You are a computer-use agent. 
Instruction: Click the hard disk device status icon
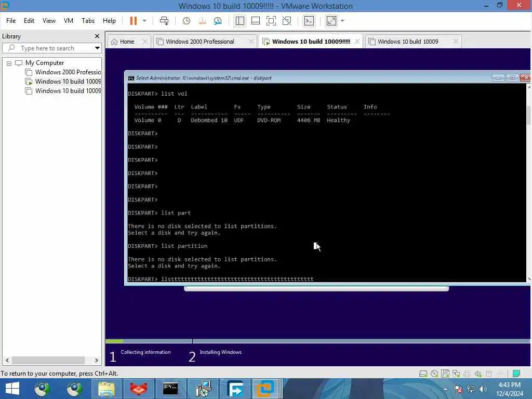pos(423,374)
